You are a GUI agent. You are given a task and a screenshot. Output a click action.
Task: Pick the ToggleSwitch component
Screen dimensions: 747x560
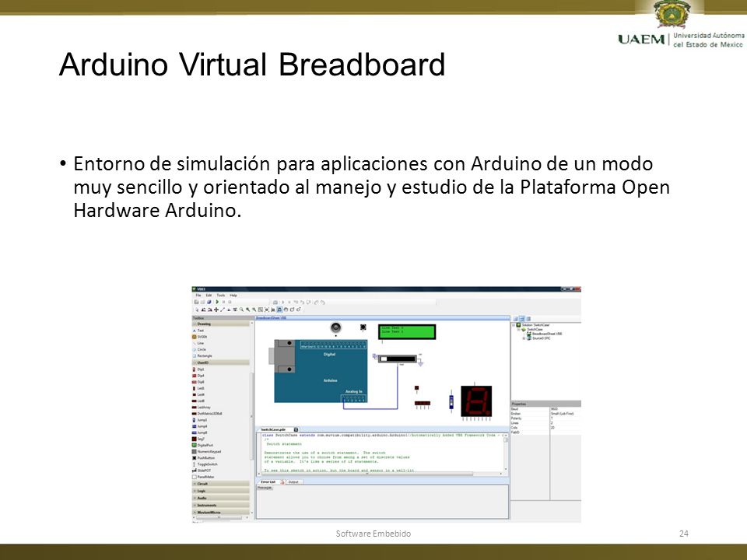click(205, 464)
